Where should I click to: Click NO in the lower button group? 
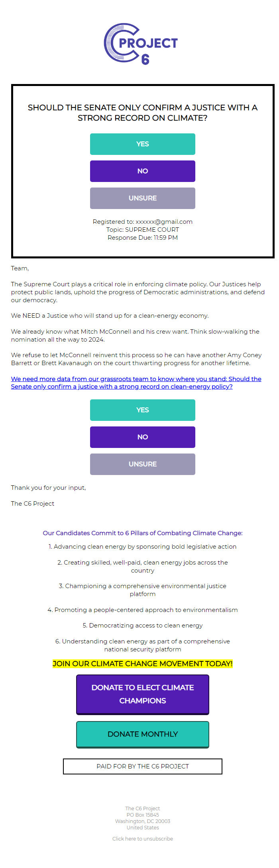pos(142,437)
